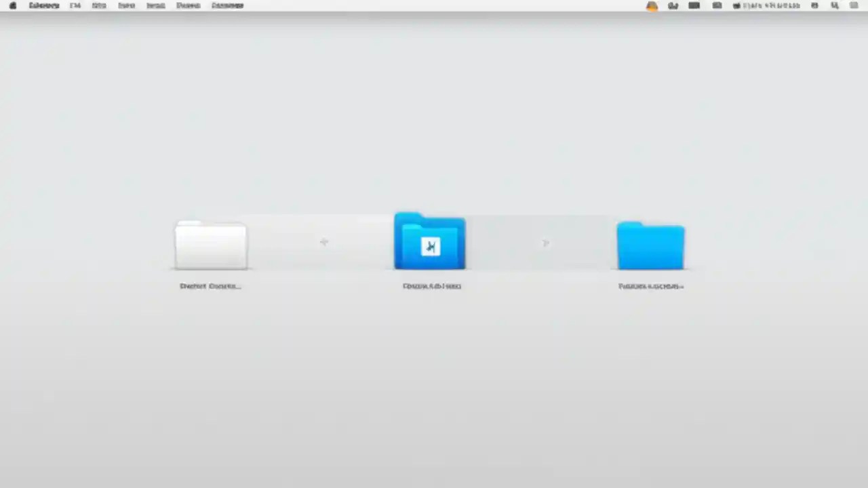Screen dimensions: 868x488
Task: Open the blue folder on the right
Action: pos(650,245)
